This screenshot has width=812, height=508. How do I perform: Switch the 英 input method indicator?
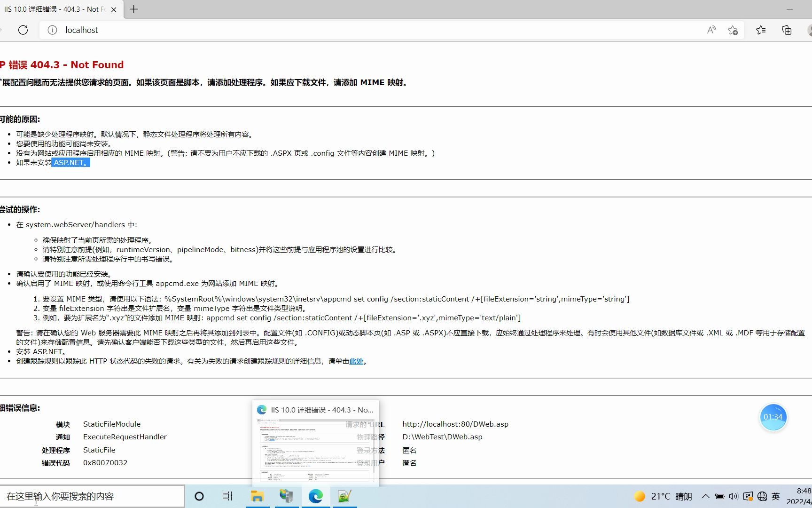click(x=776, y=496)
